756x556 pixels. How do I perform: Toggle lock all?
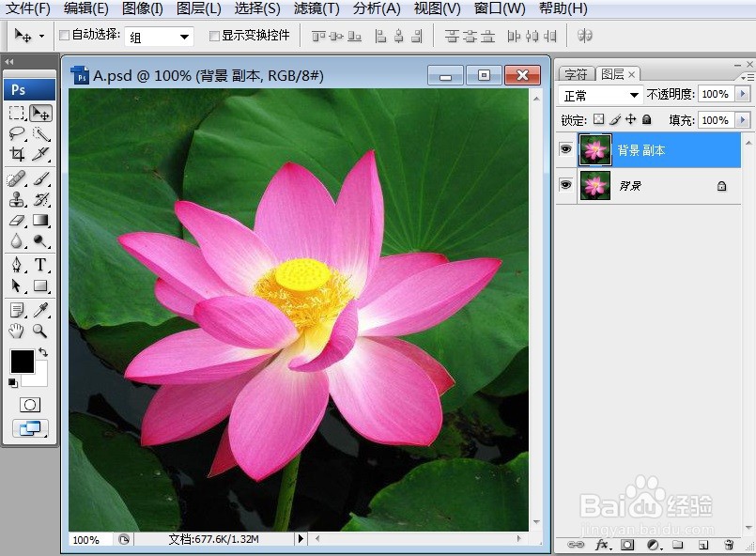click(x=646, y=119)
